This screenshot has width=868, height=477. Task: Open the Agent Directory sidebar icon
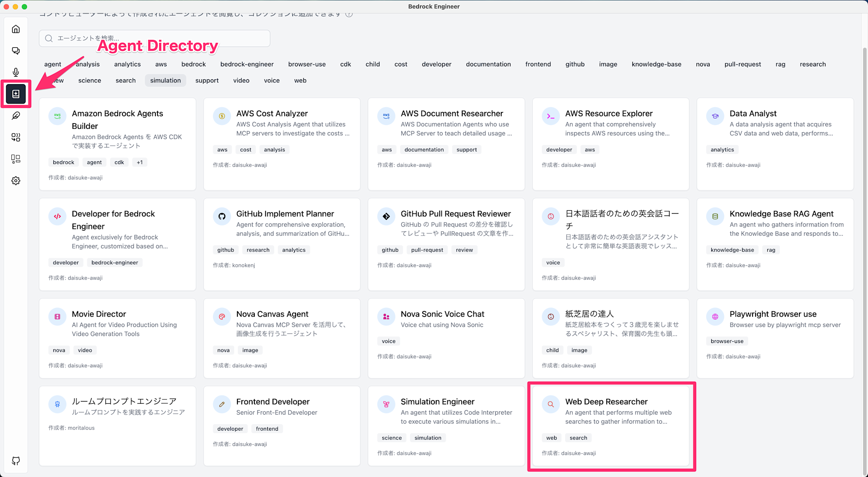(16, 94)
